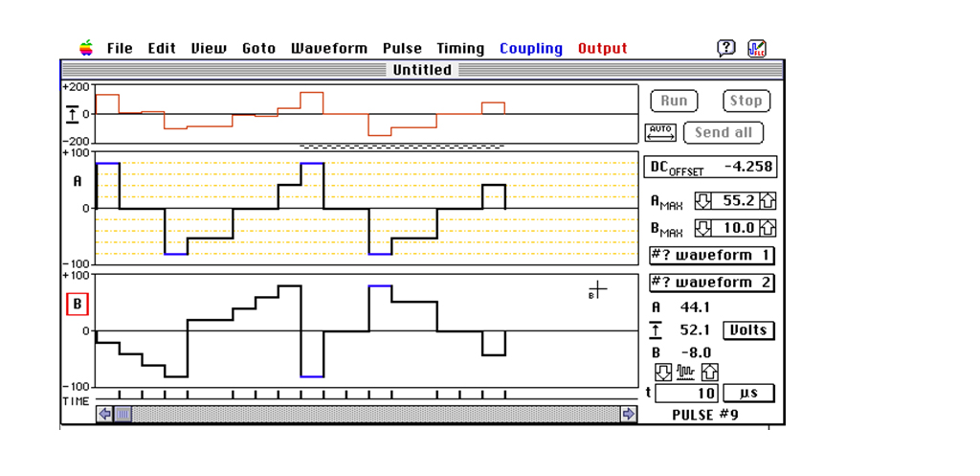Click the Send all button
Image resolution: width=980 pixels, height=476 pixels.
click(x=724, y=132)
